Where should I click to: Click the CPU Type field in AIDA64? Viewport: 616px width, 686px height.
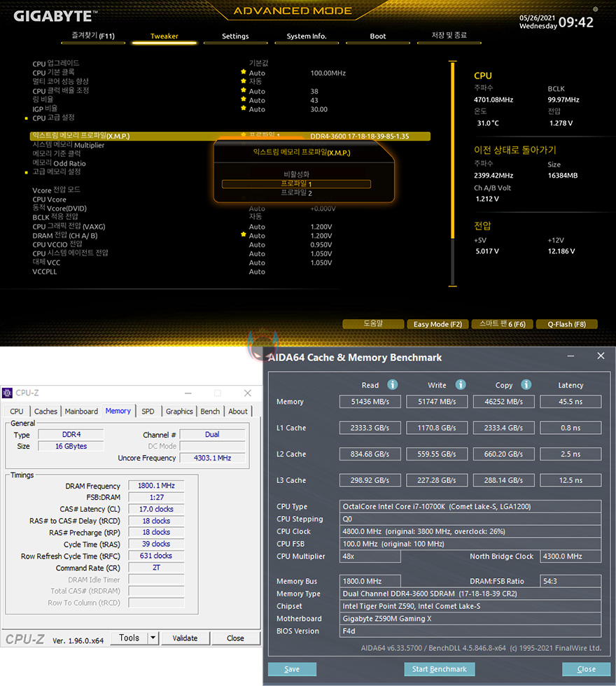point(470,506)
